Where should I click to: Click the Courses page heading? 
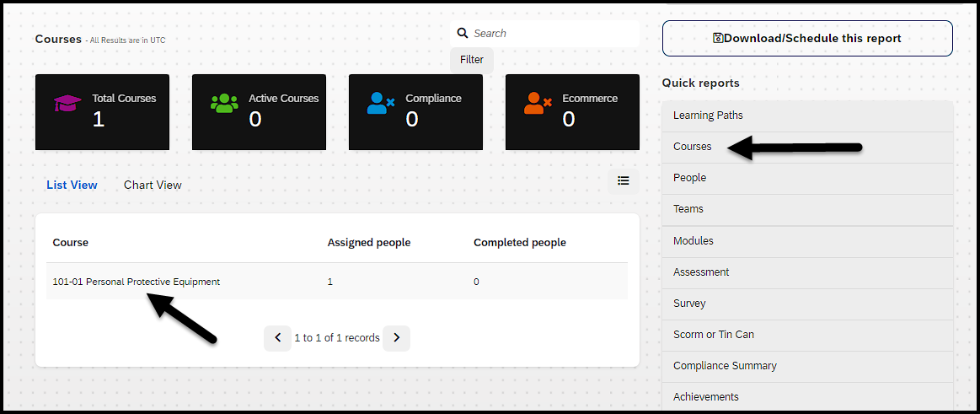click(58, 39)
